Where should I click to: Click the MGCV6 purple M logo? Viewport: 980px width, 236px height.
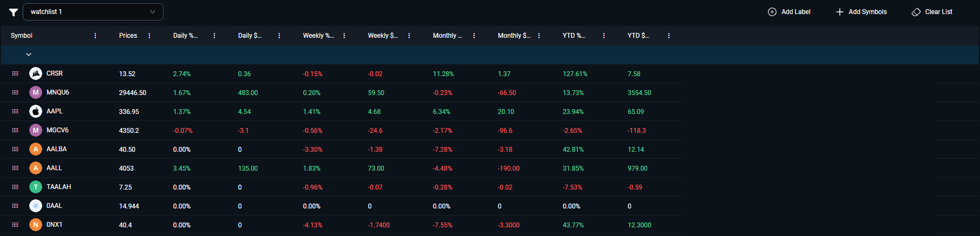(x=36, y=130)
